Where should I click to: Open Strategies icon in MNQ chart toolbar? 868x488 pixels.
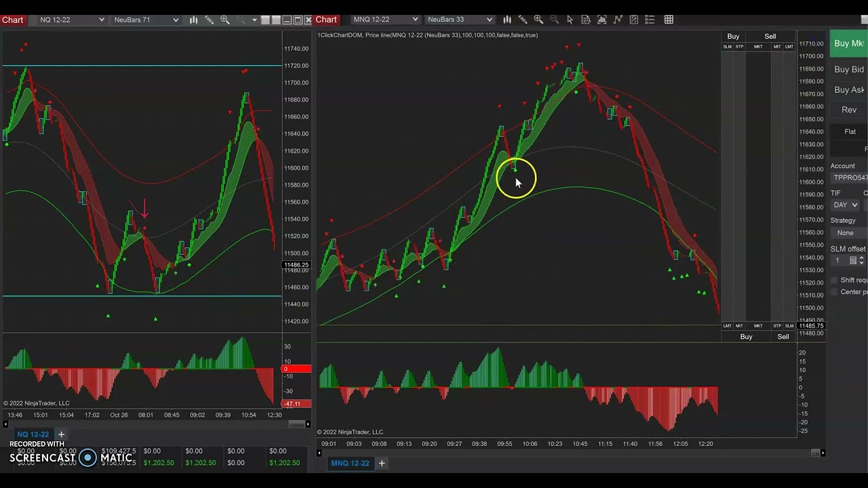633,20
